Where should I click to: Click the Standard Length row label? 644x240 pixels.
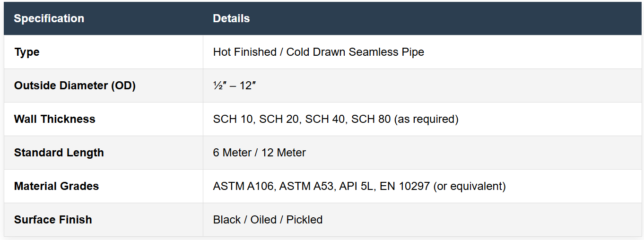click(59, 153)
